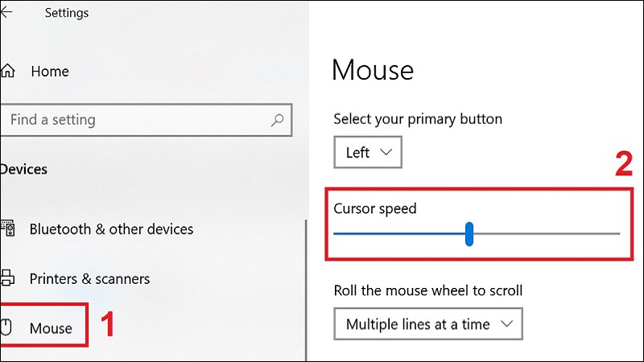This screenshot has height=362, width=644.
Task: Open Bluetooth & other devices settings
Action: (111, 229)
